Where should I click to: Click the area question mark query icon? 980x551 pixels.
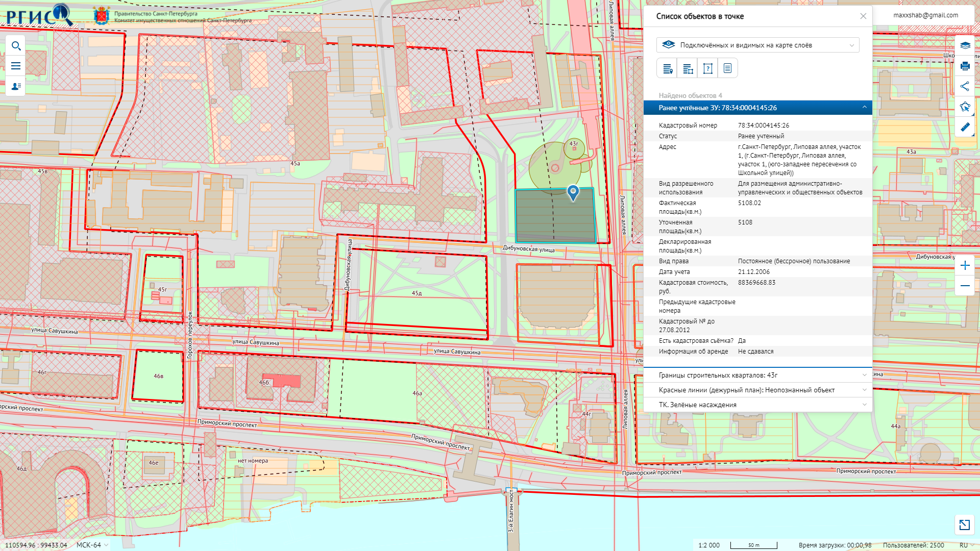pyautogui.click(x=707, y=68)
